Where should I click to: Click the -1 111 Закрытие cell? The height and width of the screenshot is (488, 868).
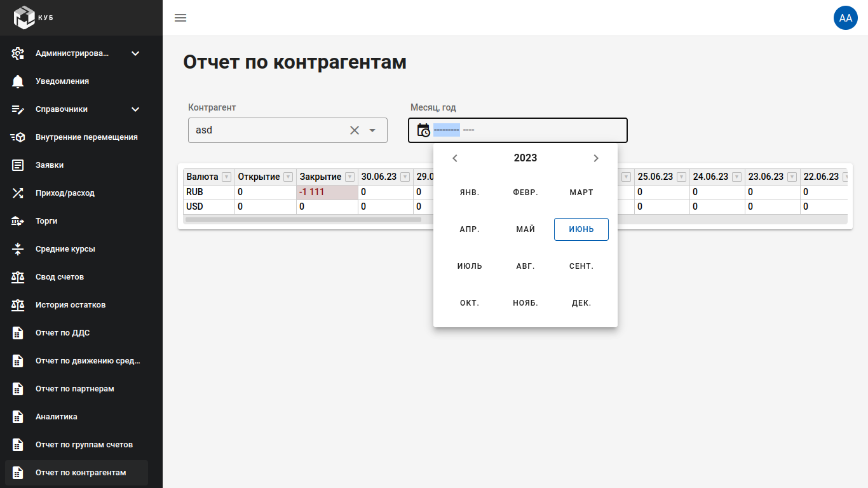pyautogui.click(x=327, y=192)
